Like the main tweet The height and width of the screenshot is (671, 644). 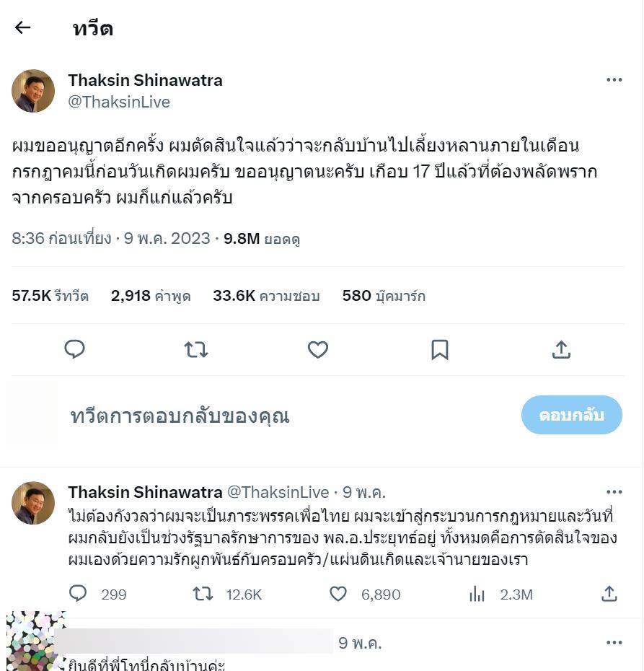[318, 350]
